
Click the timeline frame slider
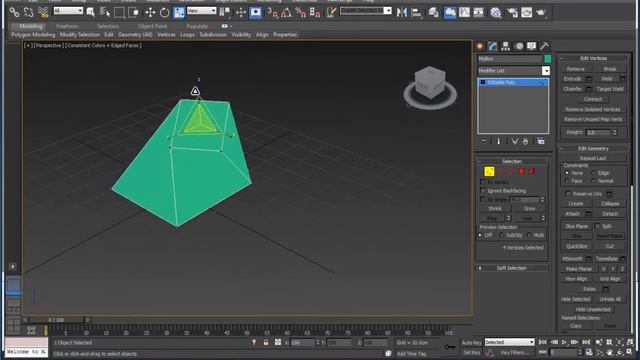tap(56, 320)
